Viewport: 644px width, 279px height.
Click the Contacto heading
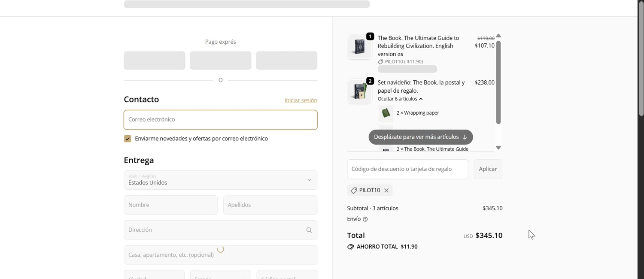[x=141, y=100]
